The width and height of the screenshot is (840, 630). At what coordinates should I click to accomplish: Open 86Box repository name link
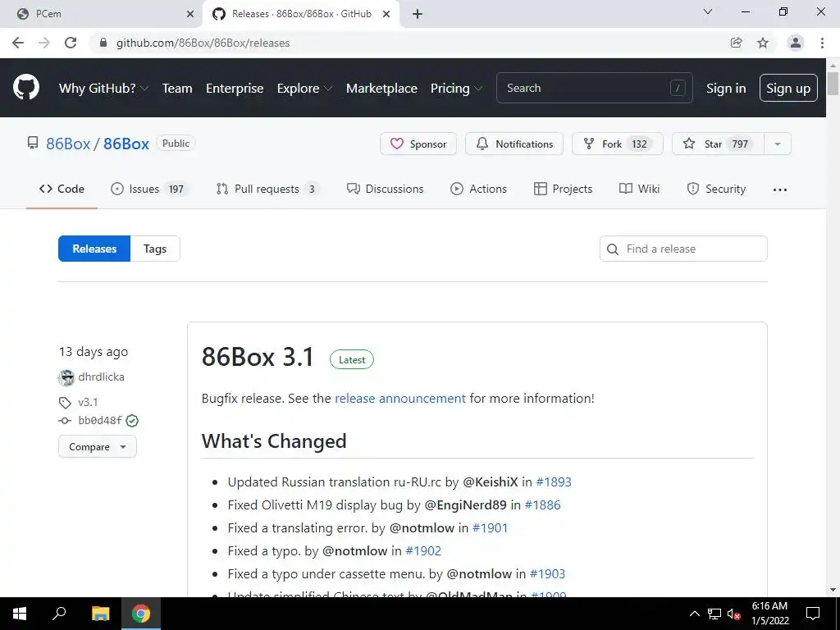[126, 144]
